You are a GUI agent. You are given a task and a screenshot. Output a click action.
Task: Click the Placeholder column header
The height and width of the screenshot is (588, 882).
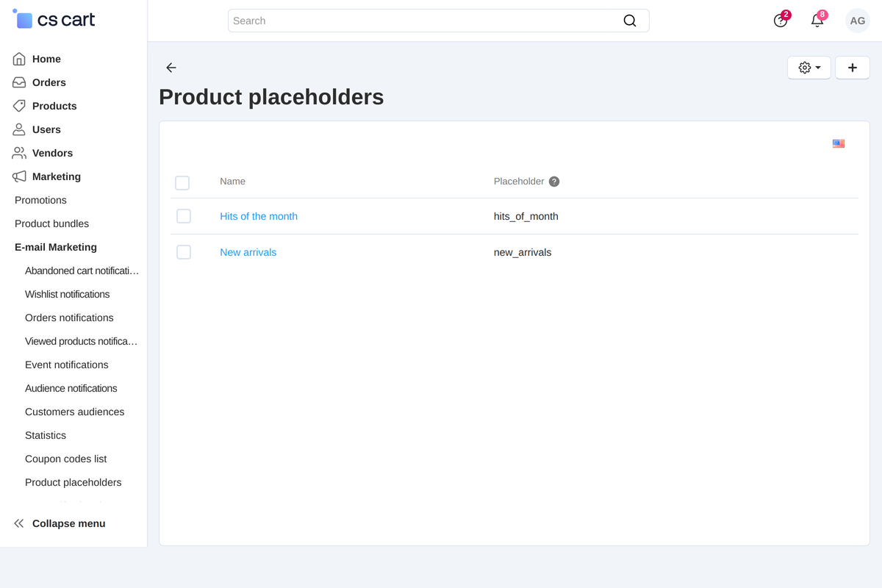point(519,181)
